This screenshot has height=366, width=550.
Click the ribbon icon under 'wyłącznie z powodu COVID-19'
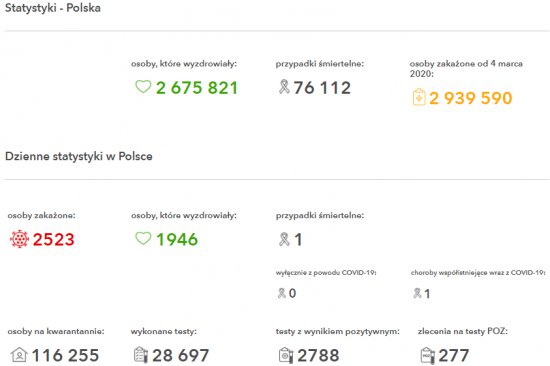[282, 293]
